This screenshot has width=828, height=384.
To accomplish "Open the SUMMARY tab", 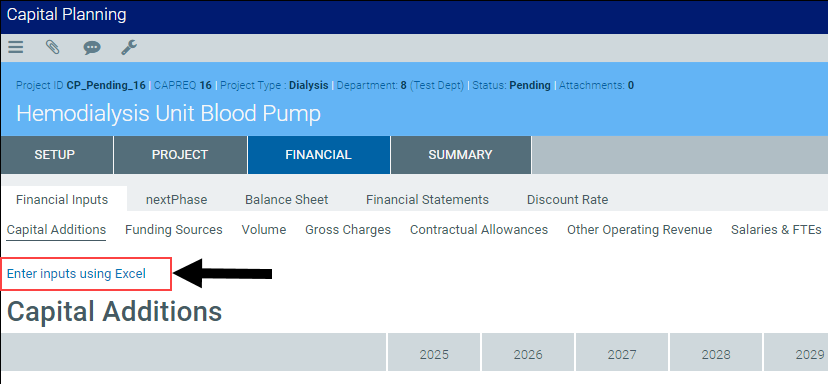I will coord(460,155).
